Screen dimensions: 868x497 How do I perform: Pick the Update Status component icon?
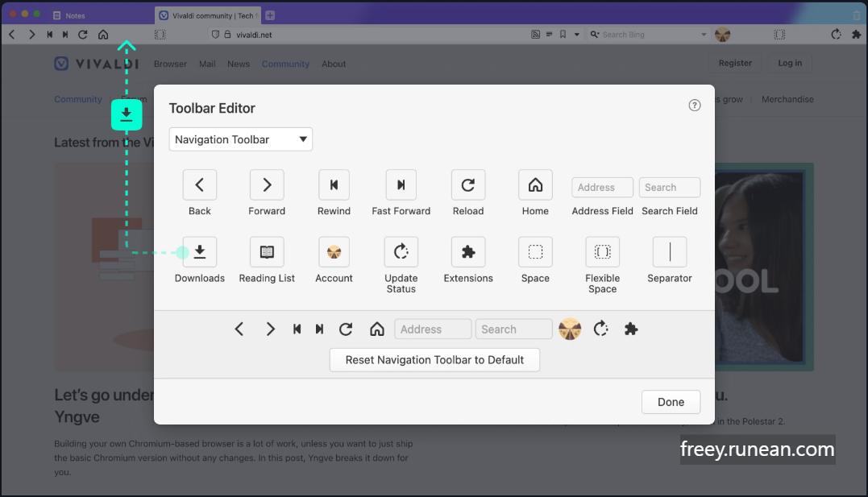(401, 252)
